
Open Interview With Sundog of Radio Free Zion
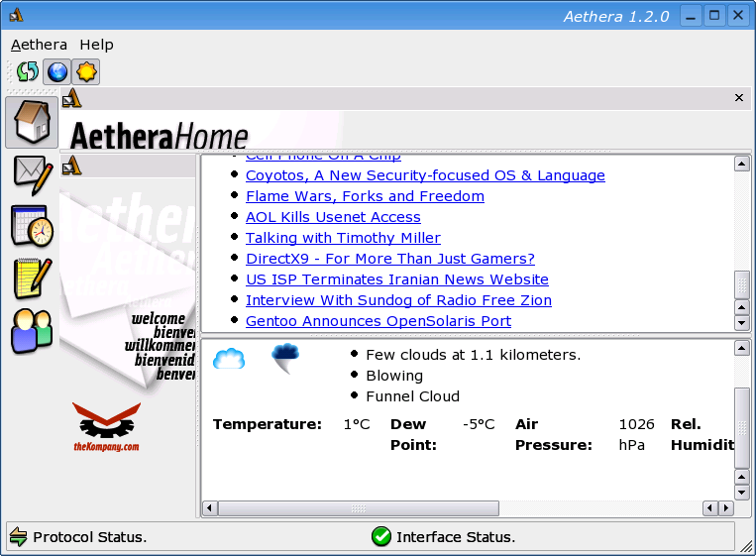click(398, 300)
